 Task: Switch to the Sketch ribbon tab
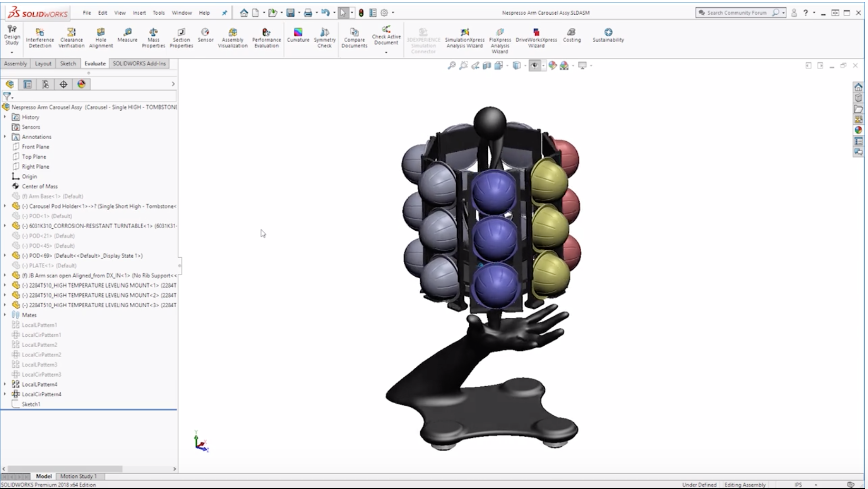pyautogui.click(x=67, y=64)
